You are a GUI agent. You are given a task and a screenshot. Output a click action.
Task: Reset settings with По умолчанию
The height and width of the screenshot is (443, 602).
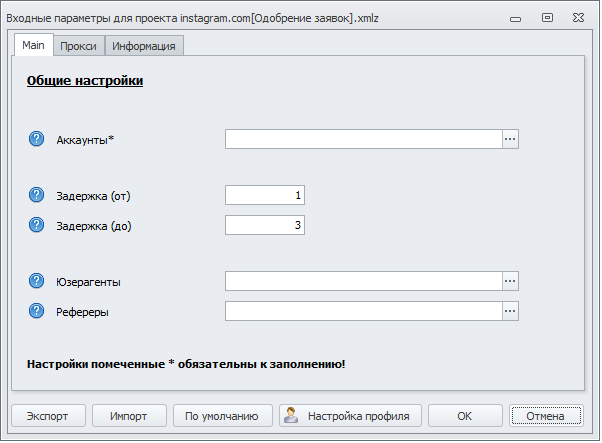(x=222, y=416)
